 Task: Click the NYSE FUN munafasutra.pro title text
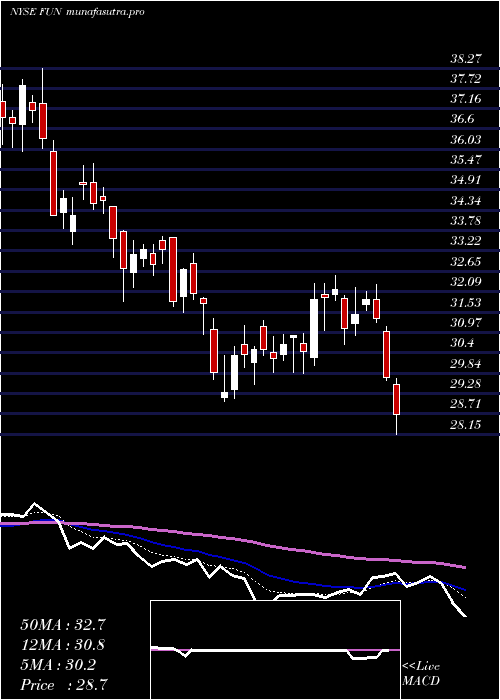[x=77, y=12]
